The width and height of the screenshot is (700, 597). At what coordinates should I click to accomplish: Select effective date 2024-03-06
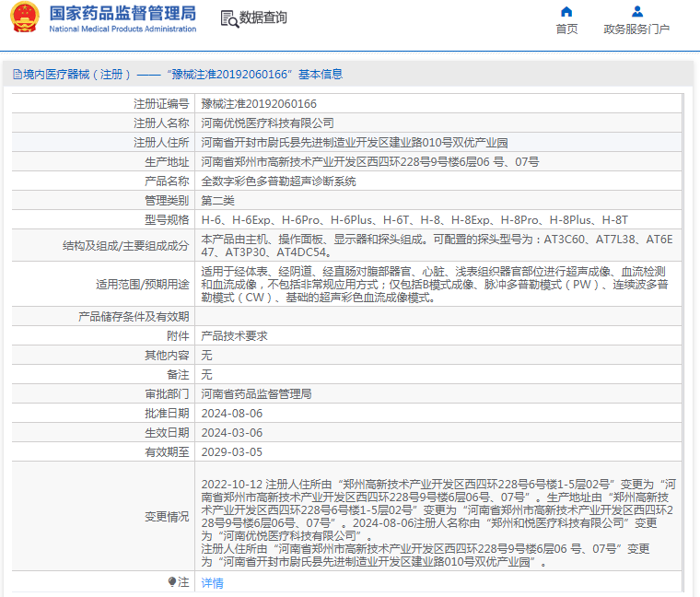click(232, 433)
